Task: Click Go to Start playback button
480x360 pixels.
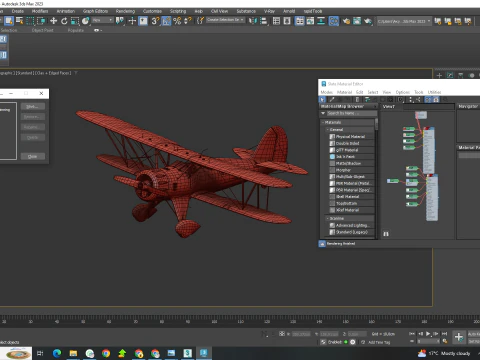Action: click(412, 333)
